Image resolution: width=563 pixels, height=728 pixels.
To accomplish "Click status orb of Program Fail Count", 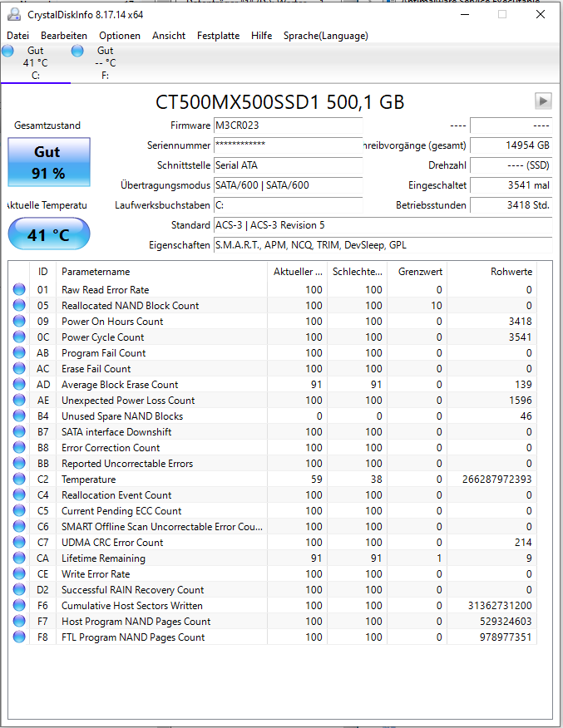I will coord(19,353).
